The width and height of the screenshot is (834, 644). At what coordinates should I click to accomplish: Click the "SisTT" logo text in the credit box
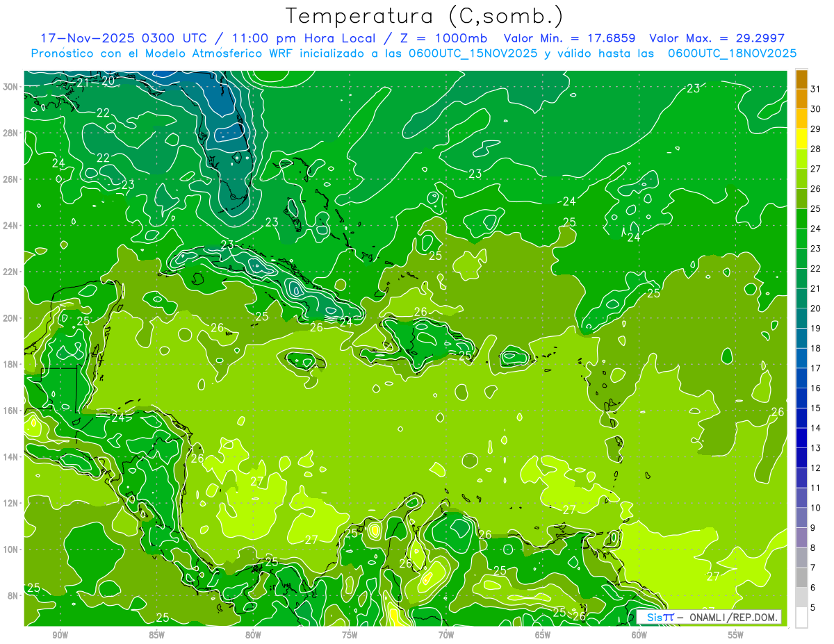(x=660, y=617)
